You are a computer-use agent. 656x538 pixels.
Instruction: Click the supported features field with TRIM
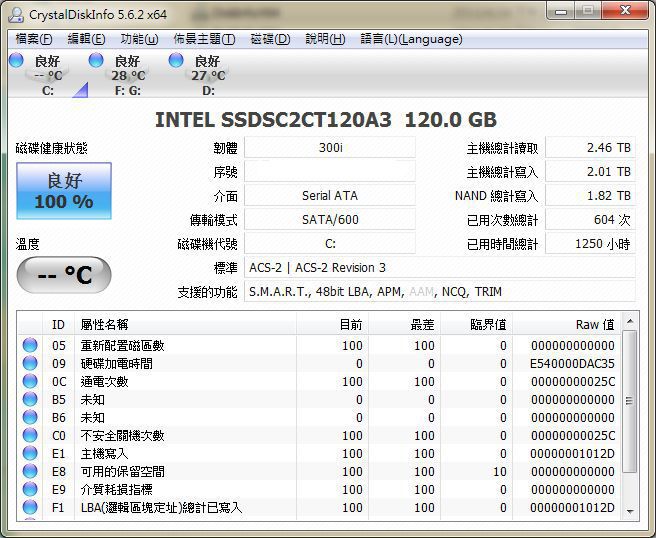(x=440, y=292)
